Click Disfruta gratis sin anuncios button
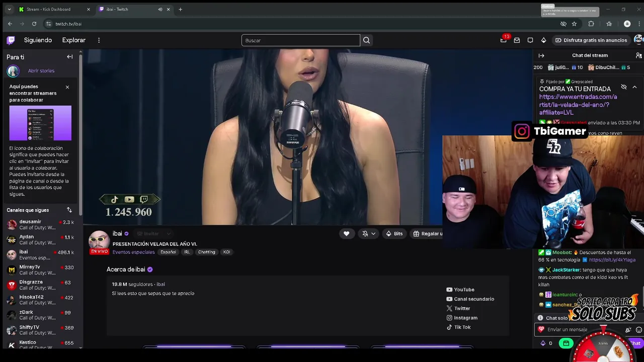Image resolution: width=644 pixels, height=362 pixels. coord(591,40)
